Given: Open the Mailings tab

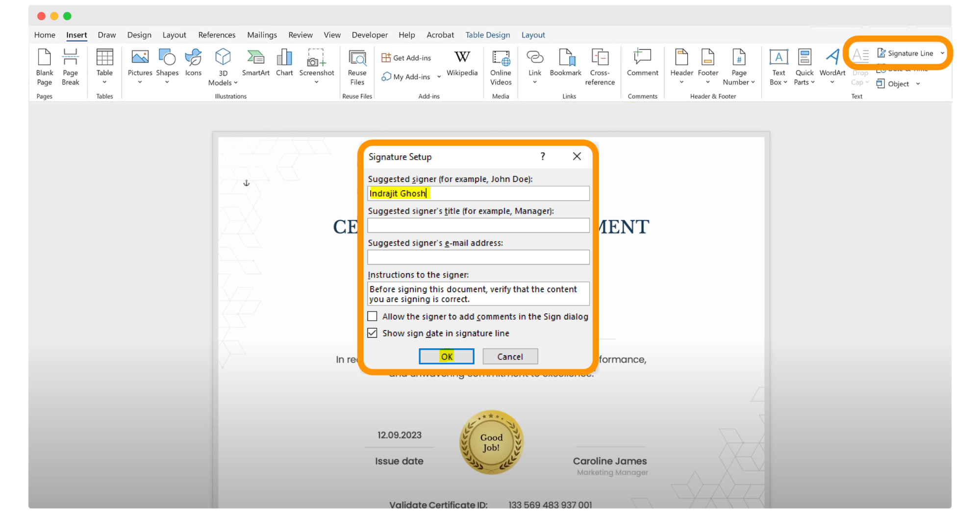Looking at the screenshot, I should tap(262, 35).
